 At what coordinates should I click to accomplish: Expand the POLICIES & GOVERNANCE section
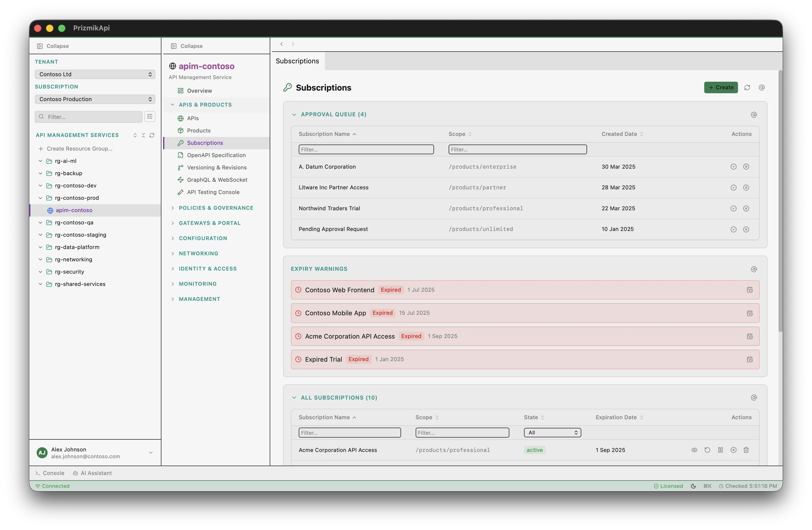[x=216, y=208]
